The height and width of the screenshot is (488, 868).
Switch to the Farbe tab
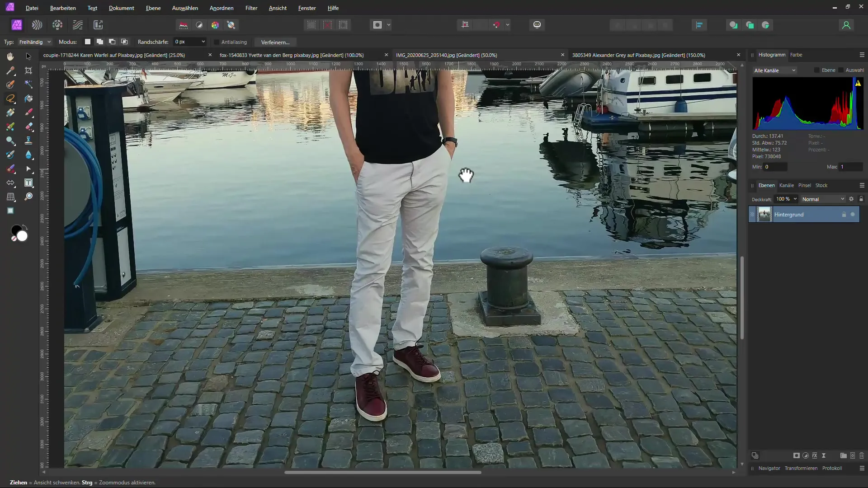[796, 55]
